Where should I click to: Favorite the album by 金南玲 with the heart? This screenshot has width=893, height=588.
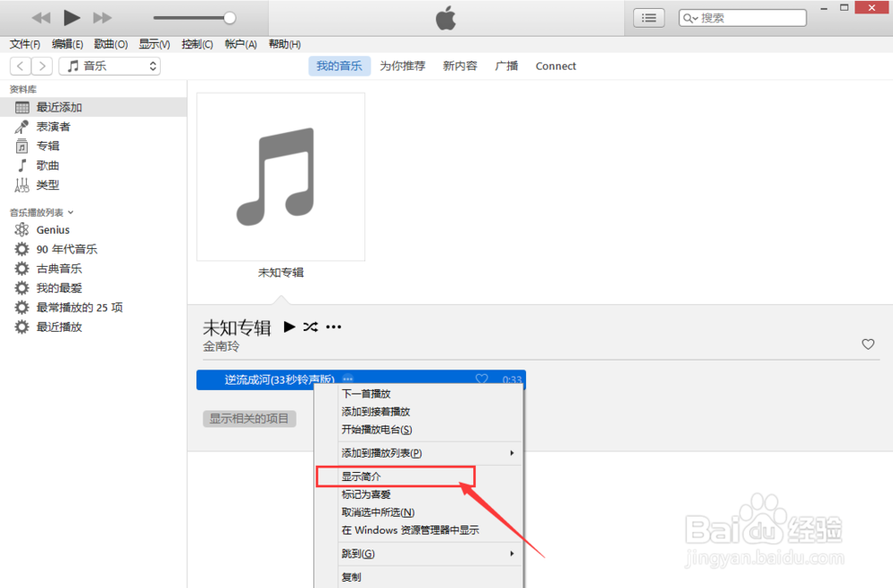pyautogui.click(x=867, y=344)
